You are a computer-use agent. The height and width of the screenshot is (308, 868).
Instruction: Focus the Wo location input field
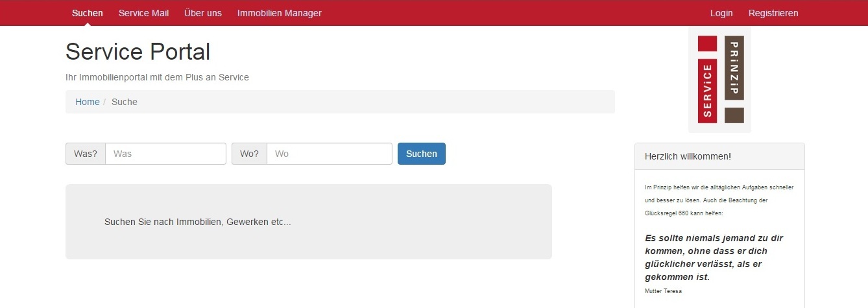pos(330,154)
